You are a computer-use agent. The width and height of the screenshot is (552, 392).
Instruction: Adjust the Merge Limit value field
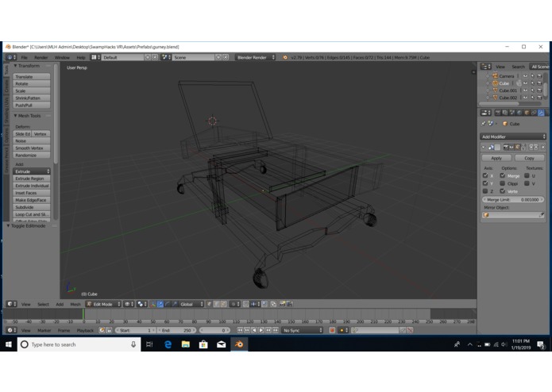pyautogui.click(x=513, y=200)
